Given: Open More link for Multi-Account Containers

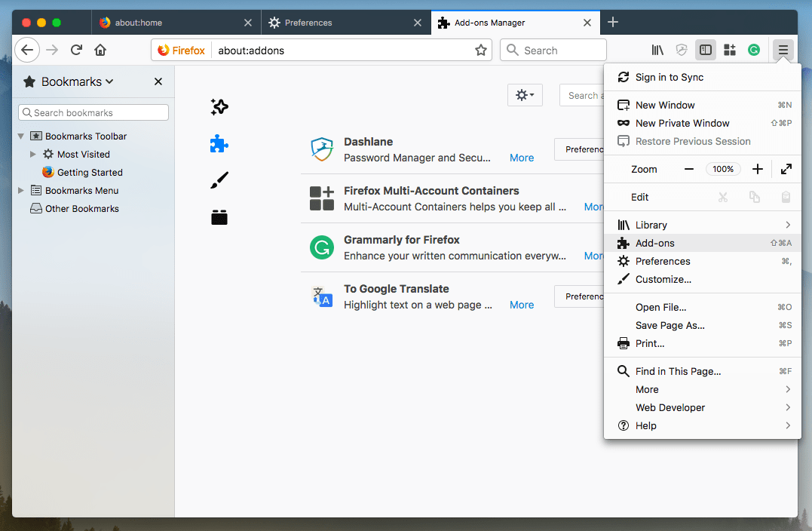Looking at the screenshot, I should [x=593, y=207].
